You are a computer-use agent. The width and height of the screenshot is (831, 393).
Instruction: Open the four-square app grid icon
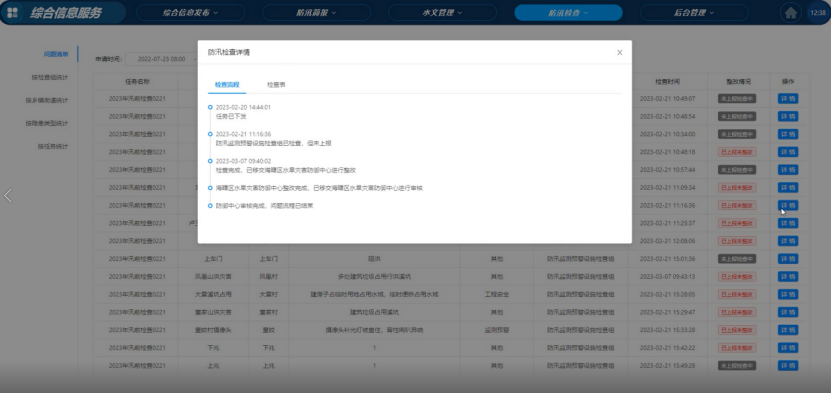13,12
